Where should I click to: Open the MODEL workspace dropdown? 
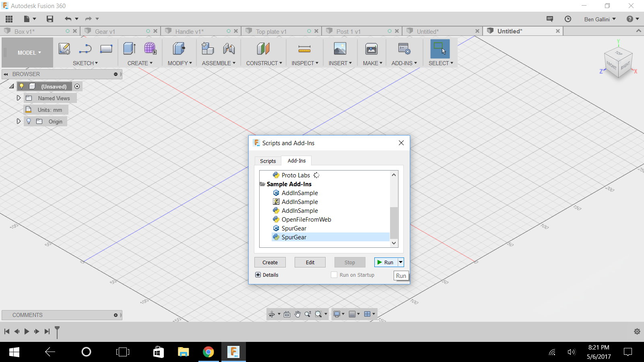(27, 53)
